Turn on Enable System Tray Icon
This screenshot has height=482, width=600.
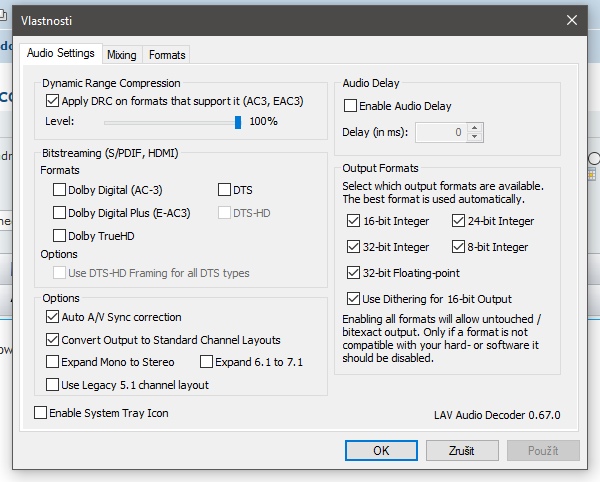[x=41, y=413]
